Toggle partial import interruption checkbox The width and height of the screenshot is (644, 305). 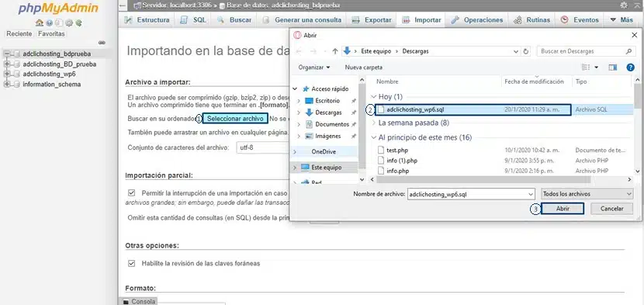[131, 192]
